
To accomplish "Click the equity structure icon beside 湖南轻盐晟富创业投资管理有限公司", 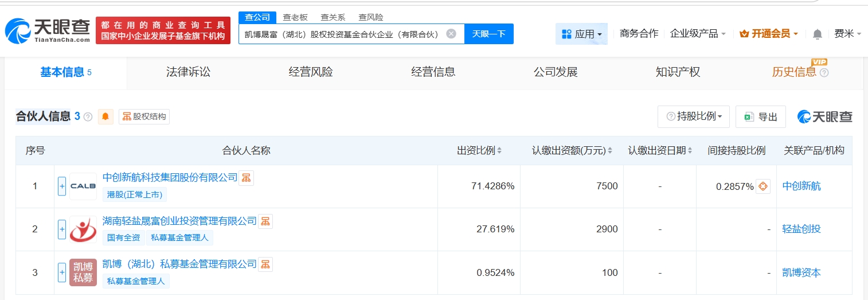I will pos(265,221).
